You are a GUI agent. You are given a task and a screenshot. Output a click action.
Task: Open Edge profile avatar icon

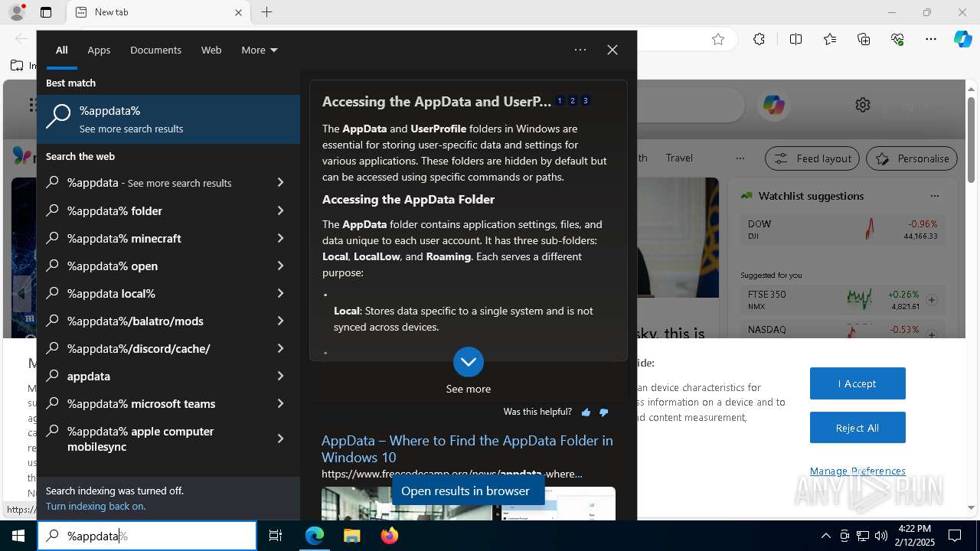point(16,12)
